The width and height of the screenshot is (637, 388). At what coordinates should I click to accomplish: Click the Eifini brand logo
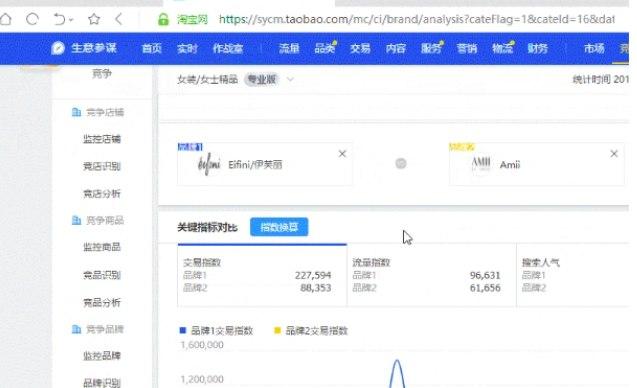tap(209, 165)
